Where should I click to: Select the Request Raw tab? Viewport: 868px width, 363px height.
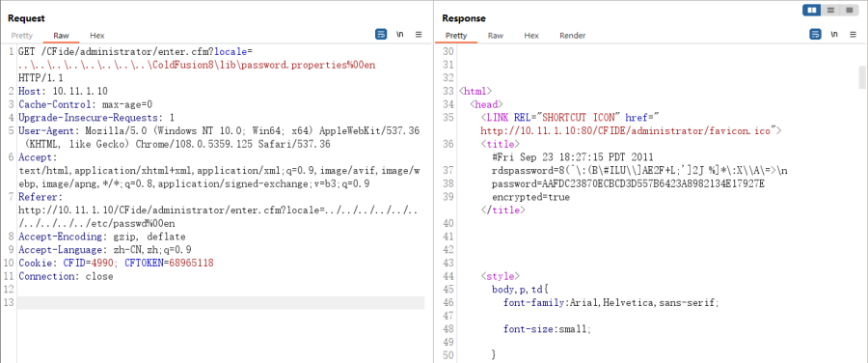point(62,36)
